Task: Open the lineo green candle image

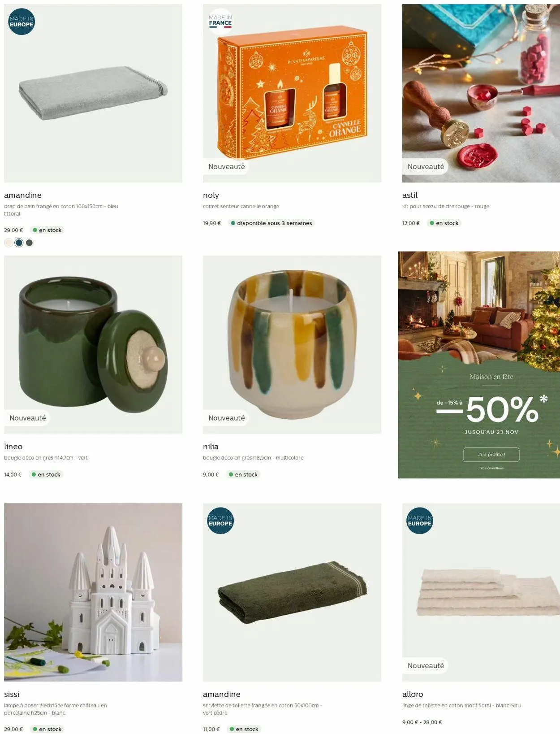Action: point(93,344)
